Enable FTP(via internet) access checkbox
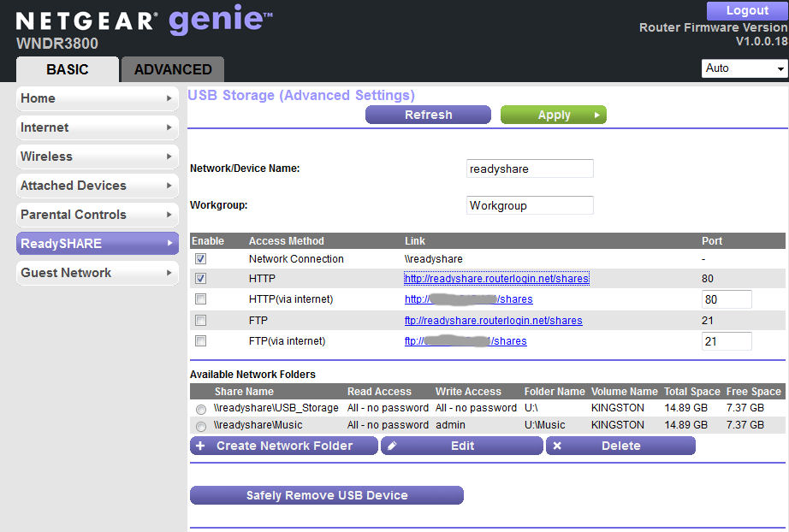Viewport: 789px width, 532px height. (201, 341)
